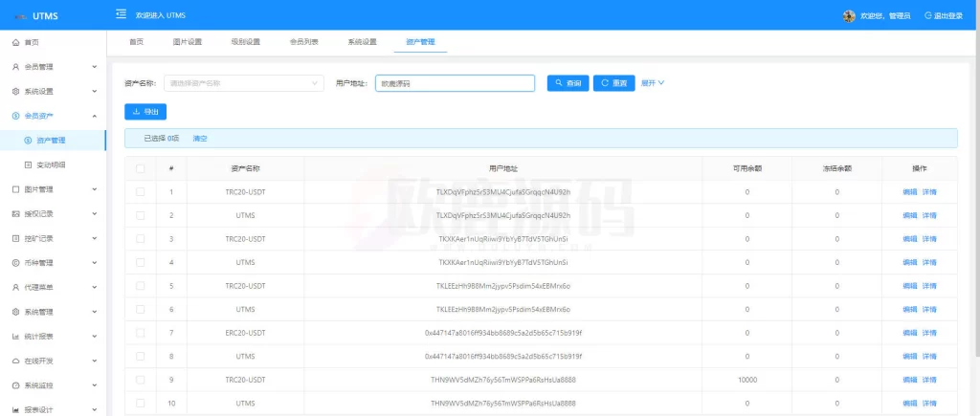Click the UTMS logo icon
This screenshot has width=980, height=416.
click(x=21, y=16)
